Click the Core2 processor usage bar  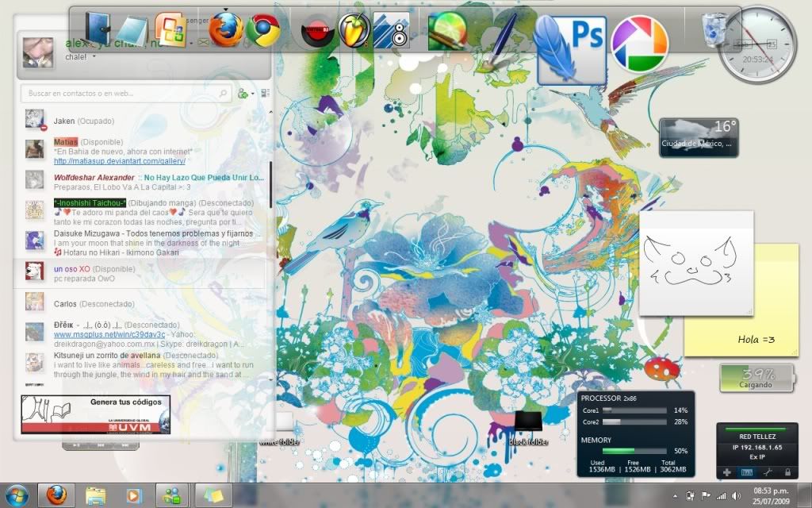coord(634,422)
